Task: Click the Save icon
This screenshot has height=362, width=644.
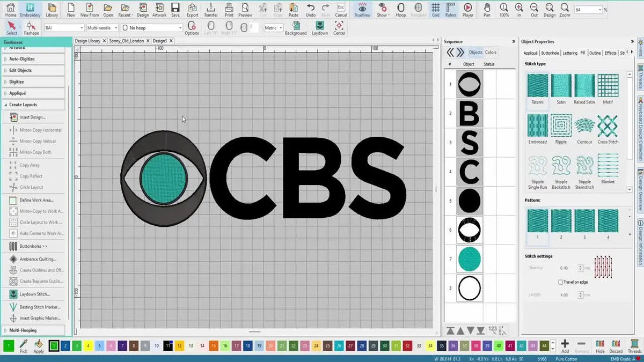Action: pos(175,10)
